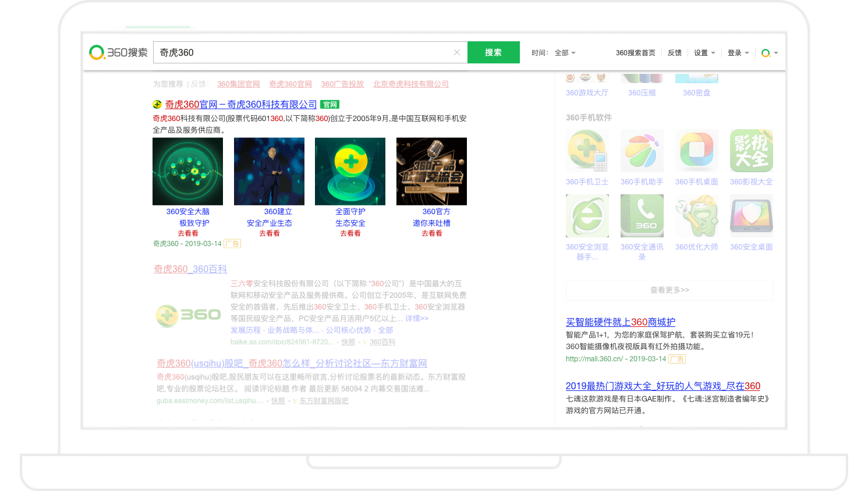Click 去看看 under 安全产业生态
Viewport: 868px width, 491px height.
point(270,233)
